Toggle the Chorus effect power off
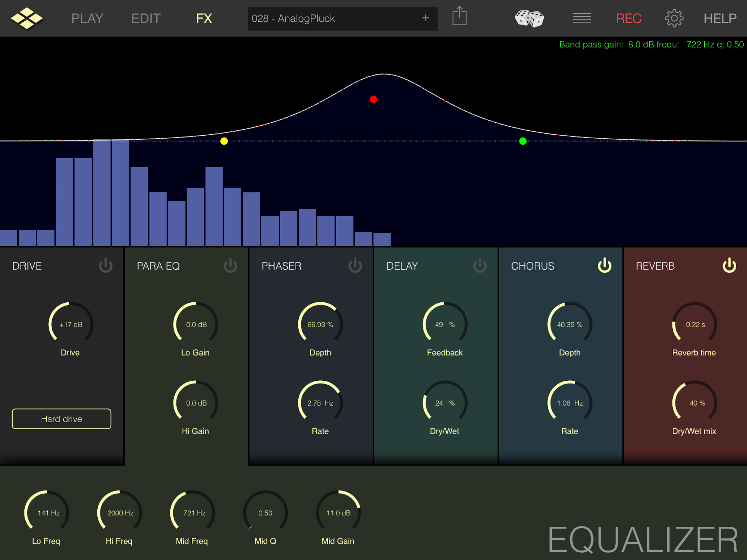 pos(605,266)
